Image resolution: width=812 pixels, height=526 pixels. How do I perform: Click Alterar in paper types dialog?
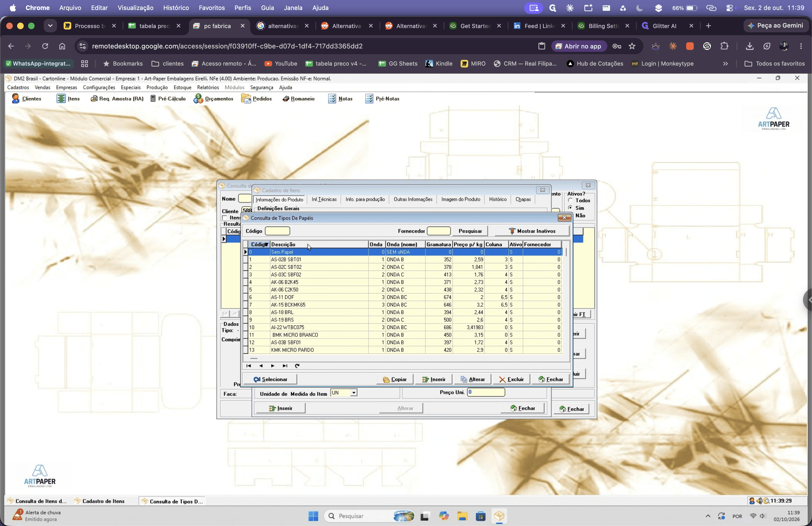coord(472,379)
